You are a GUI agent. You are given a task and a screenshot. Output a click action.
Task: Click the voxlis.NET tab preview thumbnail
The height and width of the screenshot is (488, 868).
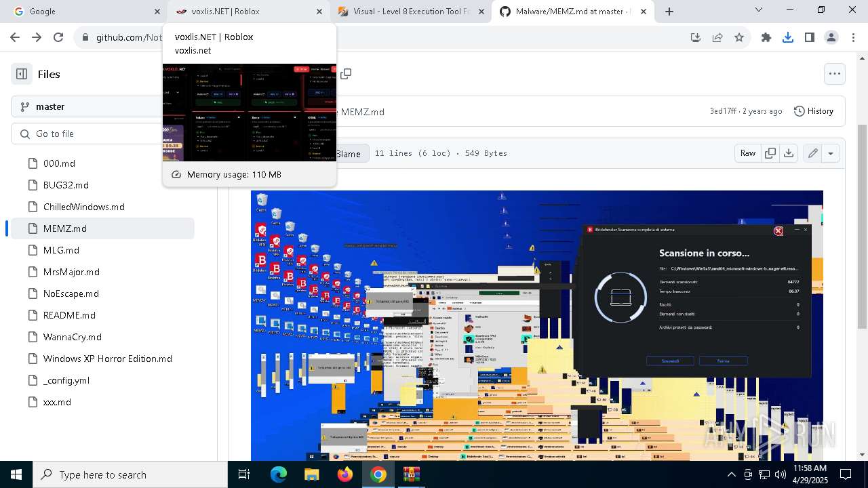(250, 113)
